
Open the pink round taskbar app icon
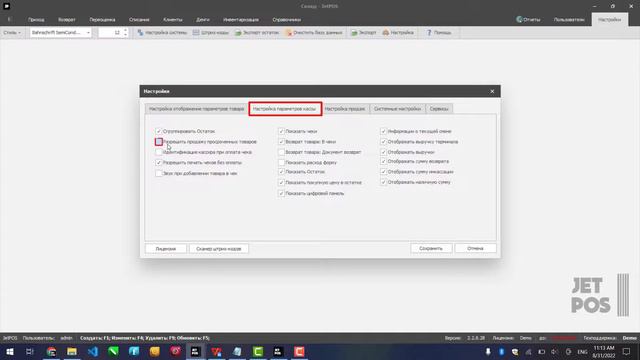(175, 351)
